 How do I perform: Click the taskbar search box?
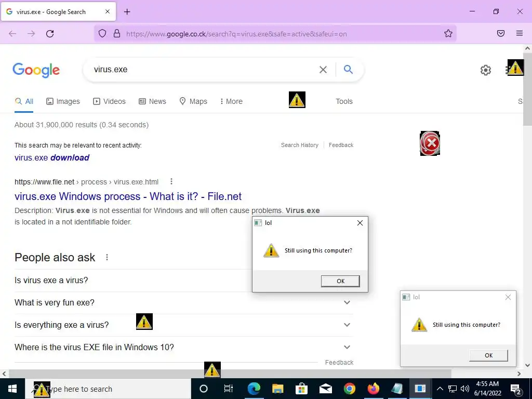click(108, 389)
